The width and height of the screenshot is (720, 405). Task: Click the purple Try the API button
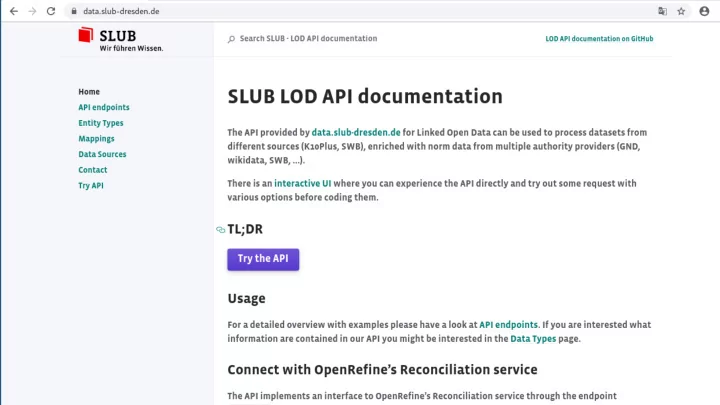click(x=263, y=259)
